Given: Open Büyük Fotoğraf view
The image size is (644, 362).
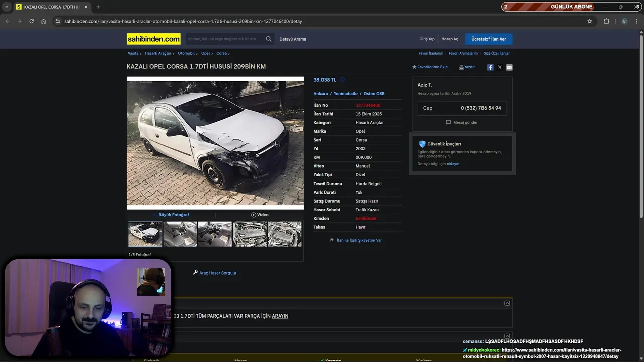Looking at the screenshot, I should click(x=171, y=215).
